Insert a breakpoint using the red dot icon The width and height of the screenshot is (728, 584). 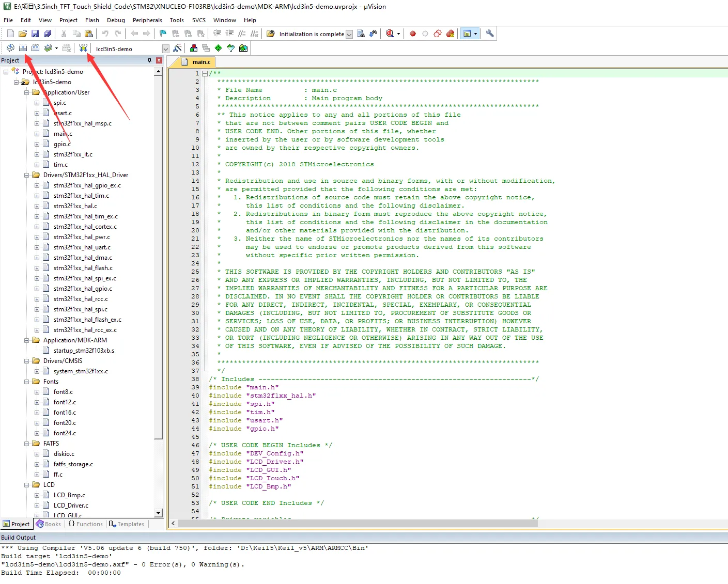pyautogui.click(x=413, y=34)
